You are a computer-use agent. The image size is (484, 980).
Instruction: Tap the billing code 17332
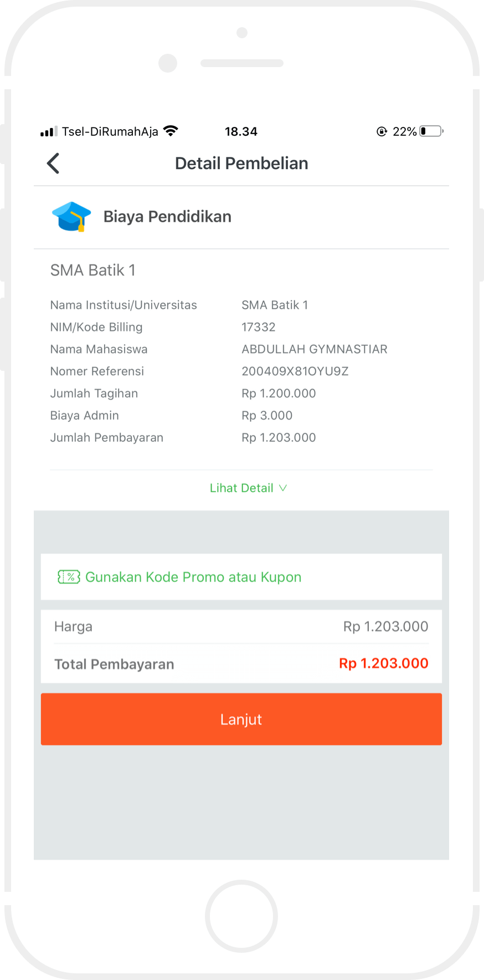pyautogui.click(x=258, y=327)
